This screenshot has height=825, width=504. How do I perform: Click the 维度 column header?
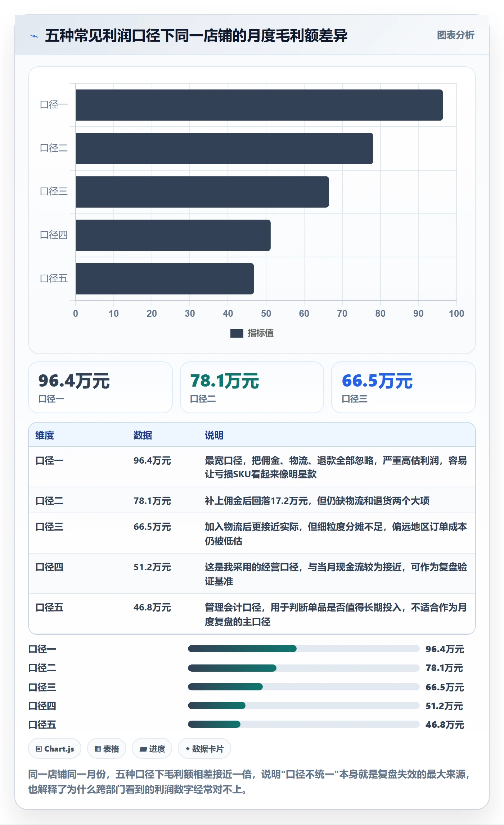(x=45, y=435)
